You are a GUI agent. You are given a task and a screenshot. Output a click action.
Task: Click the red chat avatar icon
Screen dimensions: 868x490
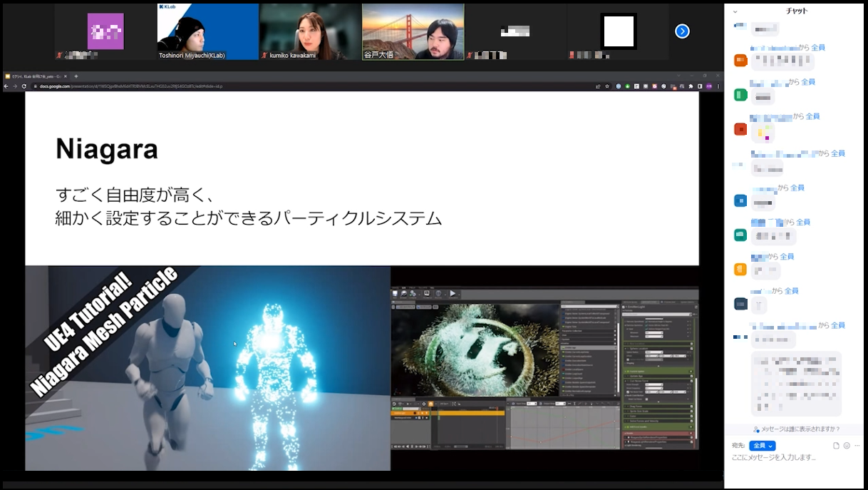[740, 129]
